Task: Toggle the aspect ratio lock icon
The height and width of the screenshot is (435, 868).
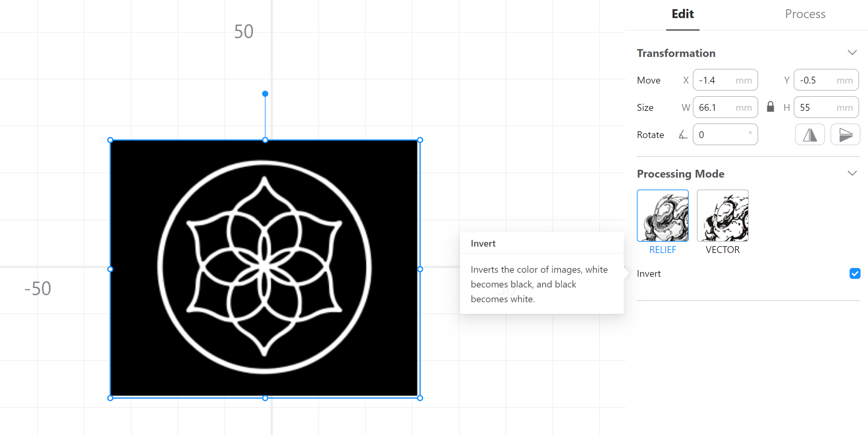Action: [x=770, y=107]
